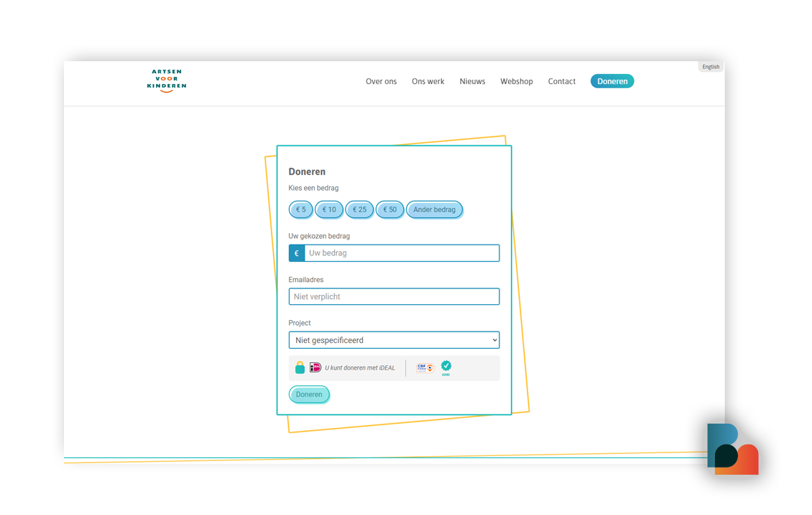Choose the € 25 donation amount
This screenshot has width=812, height=515.
359,210
